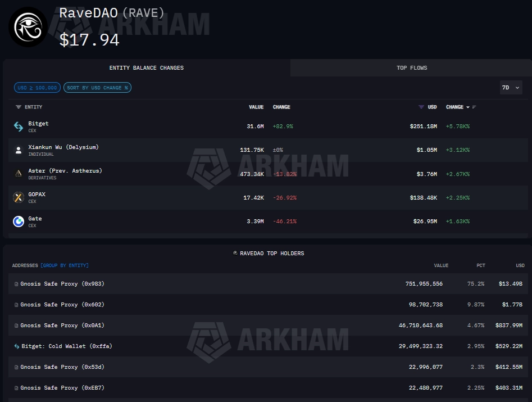Click the $403.31M holder USD value
This screenshot has height=402, width=532.
tap(509, 388)
